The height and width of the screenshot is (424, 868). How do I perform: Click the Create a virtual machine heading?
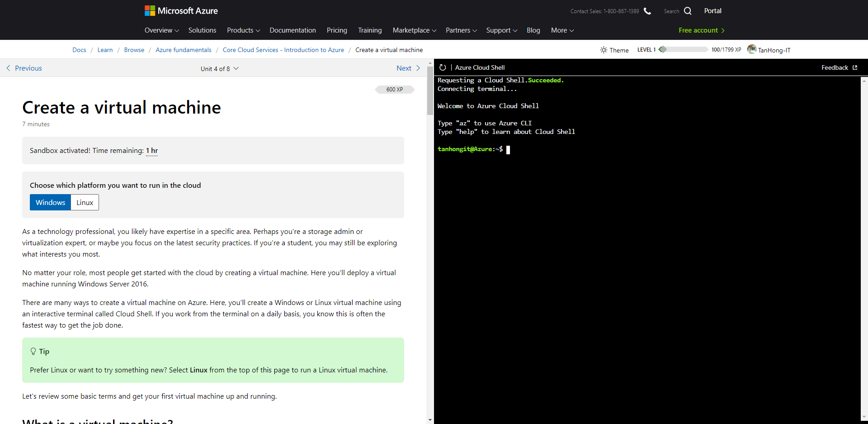[x=122, y=108]
